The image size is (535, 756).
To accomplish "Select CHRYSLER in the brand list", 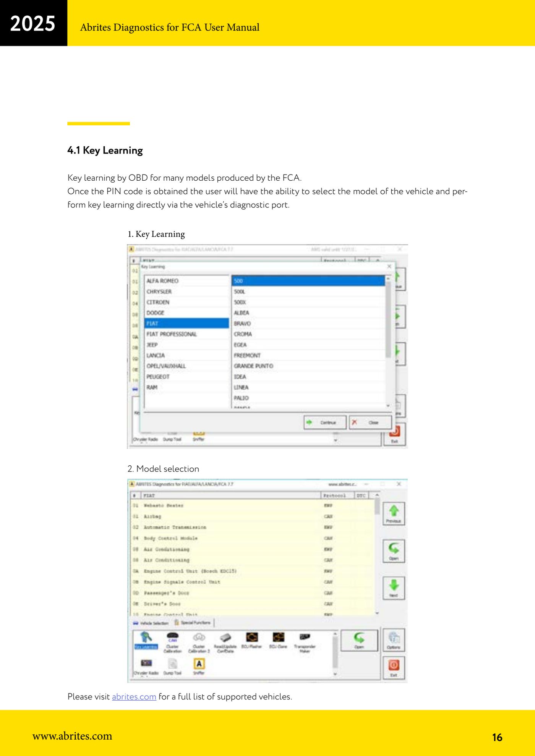I will [x=187, y=291].
